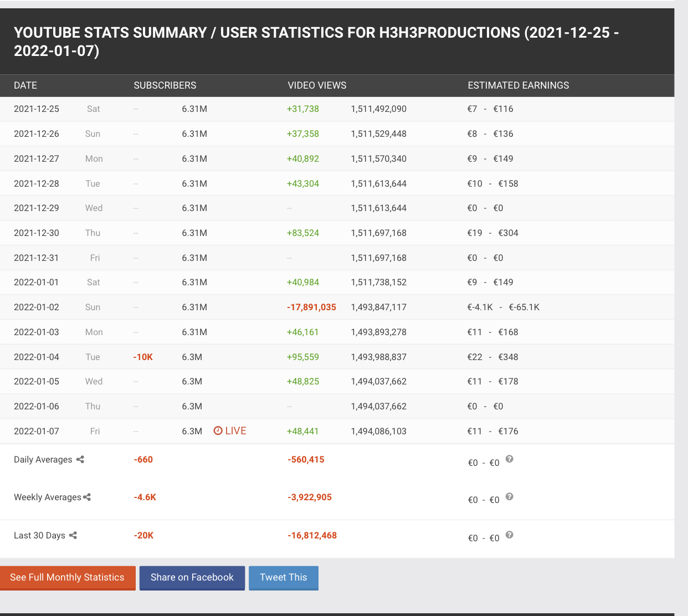
Task: Open help icon for Daily Averages earnings
Action: (510, 459)
